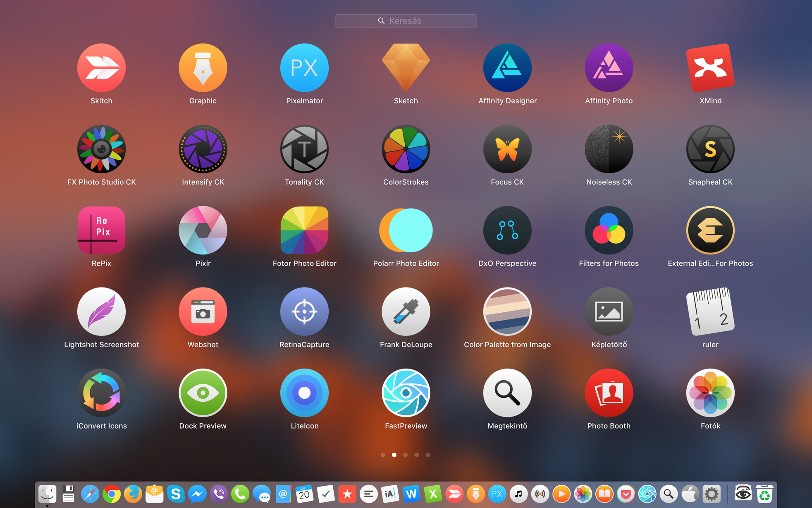812x508 pixels.
Task: Launch the XMind app
Action: pyautogui.click(x=710, y=68)
